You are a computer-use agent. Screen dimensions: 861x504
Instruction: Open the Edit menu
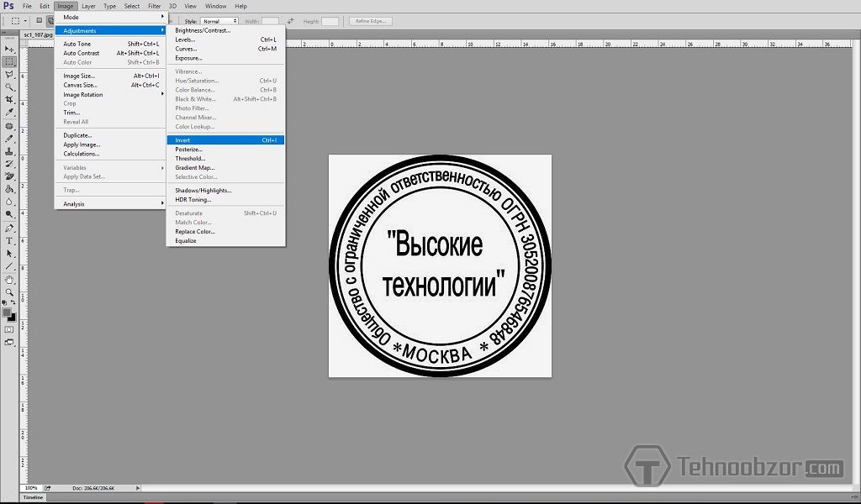point(45,6)
